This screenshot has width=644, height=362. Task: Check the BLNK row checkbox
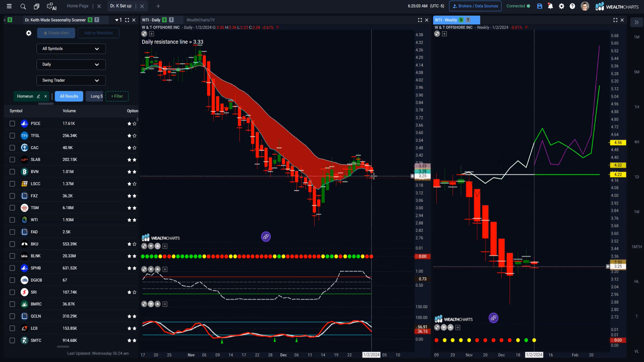pos(12,256)
